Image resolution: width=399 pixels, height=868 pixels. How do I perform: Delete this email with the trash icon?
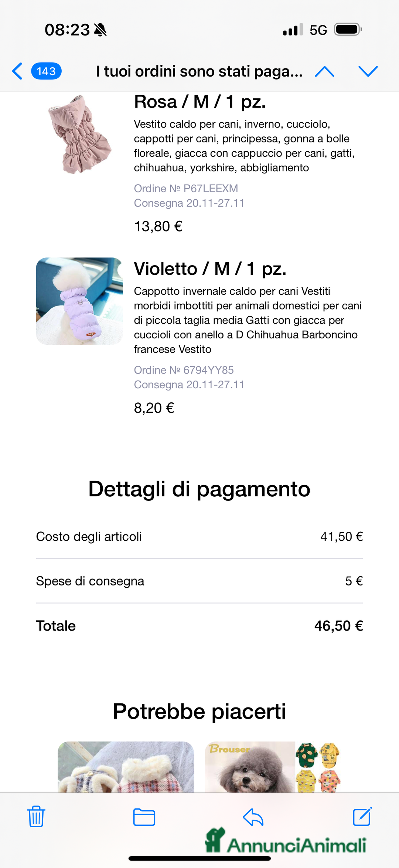[36, 817]
